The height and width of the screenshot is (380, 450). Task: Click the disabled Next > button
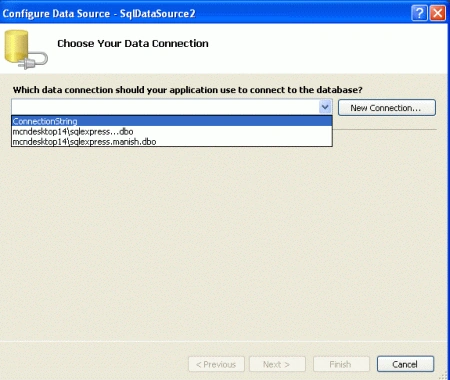click(277, 364)
